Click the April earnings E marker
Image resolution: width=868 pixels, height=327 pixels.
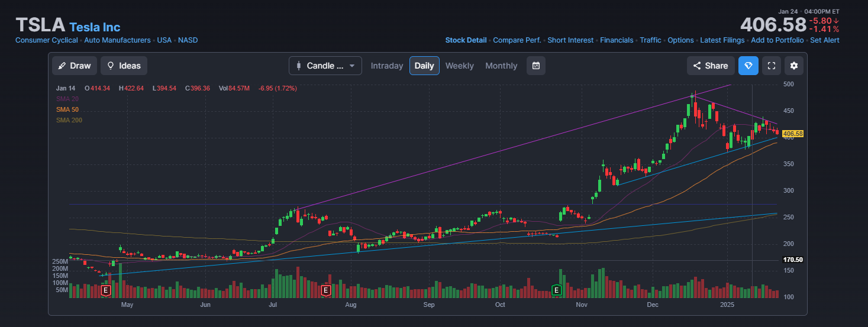coord(106,290)
